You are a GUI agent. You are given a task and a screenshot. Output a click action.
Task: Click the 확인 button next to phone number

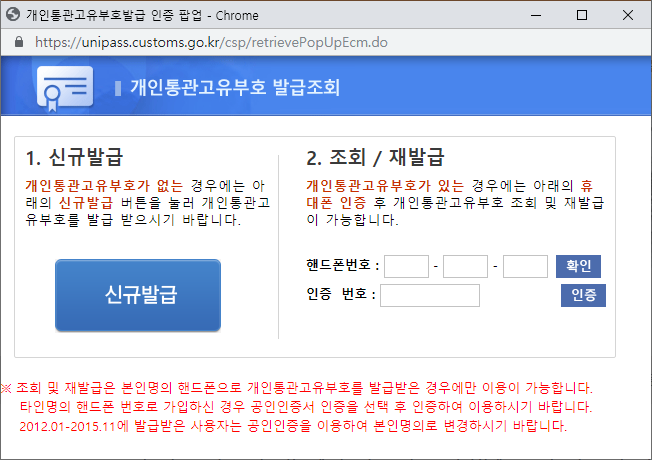click(578, 266)
